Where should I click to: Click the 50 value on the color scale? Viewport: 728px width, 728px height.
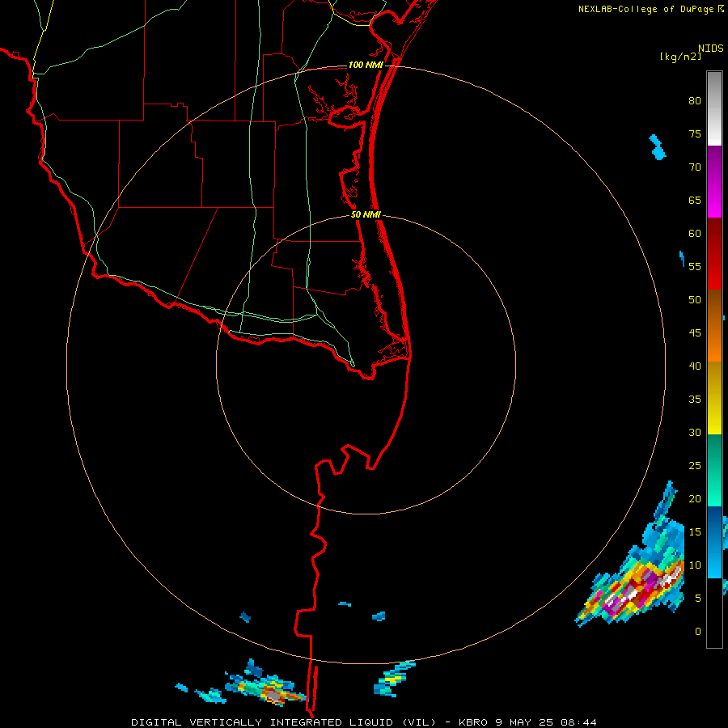point(695,299)
